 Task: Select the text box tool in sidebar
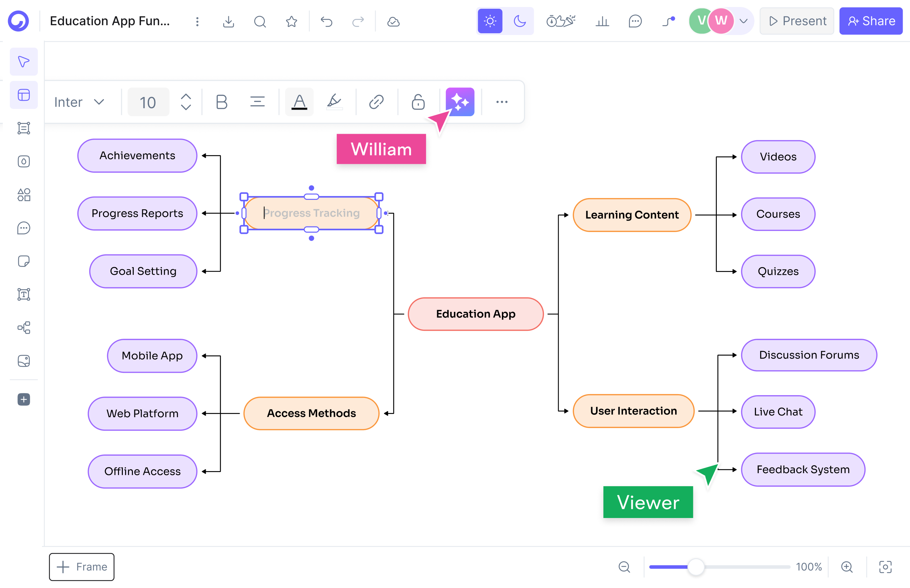click(x=24, y=294)
